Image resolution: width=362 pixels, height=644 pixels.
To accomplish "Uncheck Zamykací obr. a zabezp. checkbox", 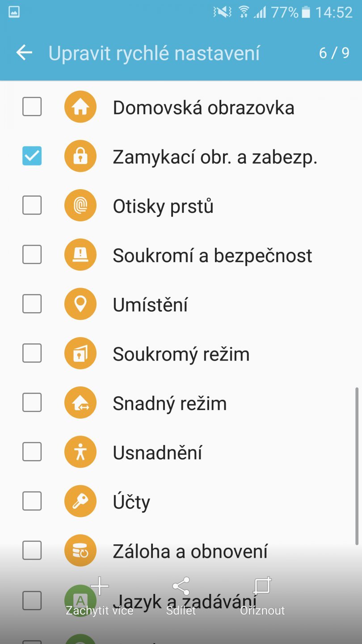I will pyautogui.click(x=32, y=156).
